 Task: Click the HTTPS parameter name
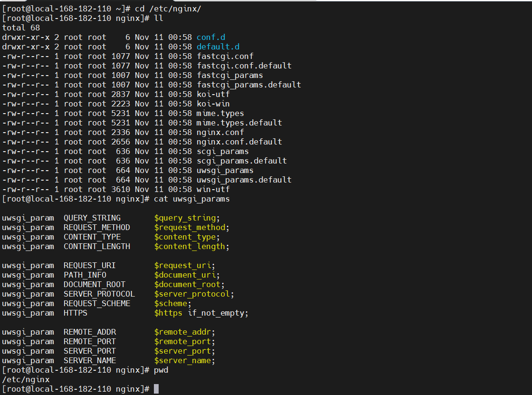76,313
